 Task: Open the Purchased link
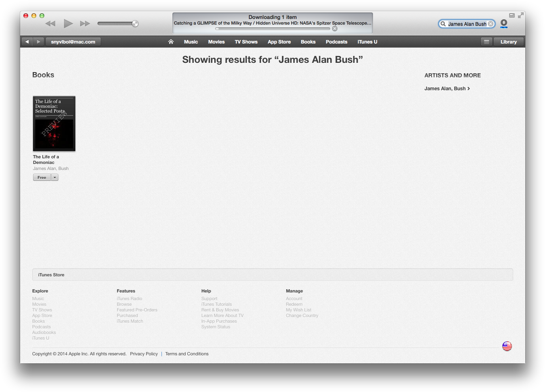click(x=127, y=315)
